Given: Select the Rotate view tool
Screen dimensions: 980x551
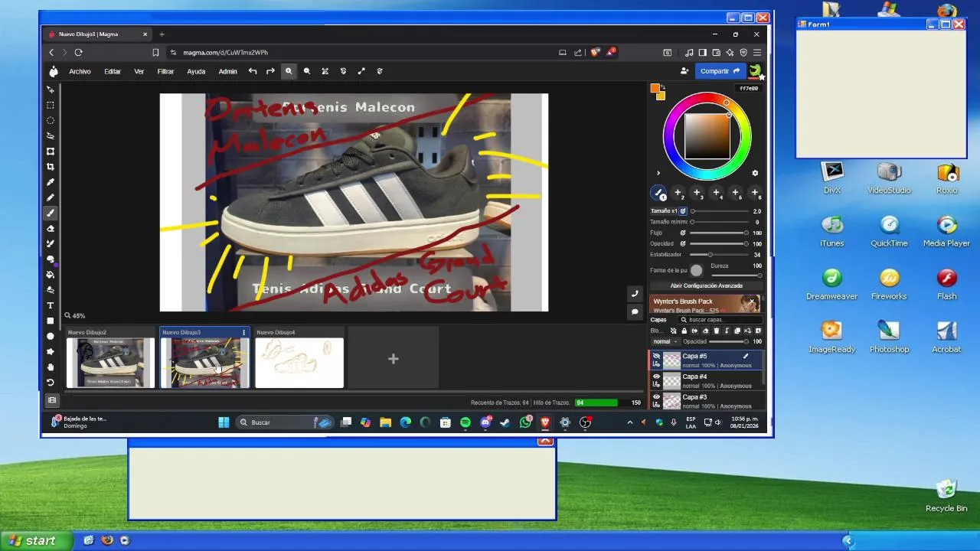Looking at the screenshot, I should point(51,382).
